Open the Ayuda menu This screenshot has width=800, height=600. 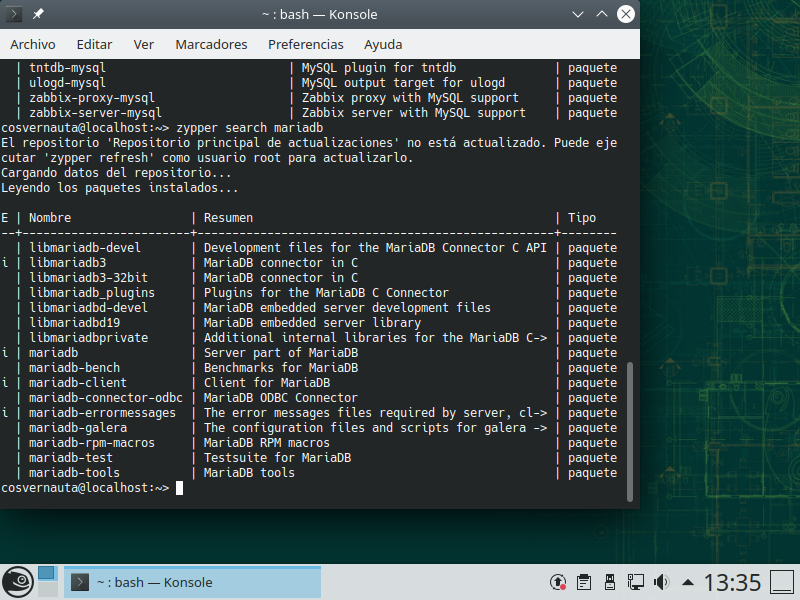coord(383,44)
